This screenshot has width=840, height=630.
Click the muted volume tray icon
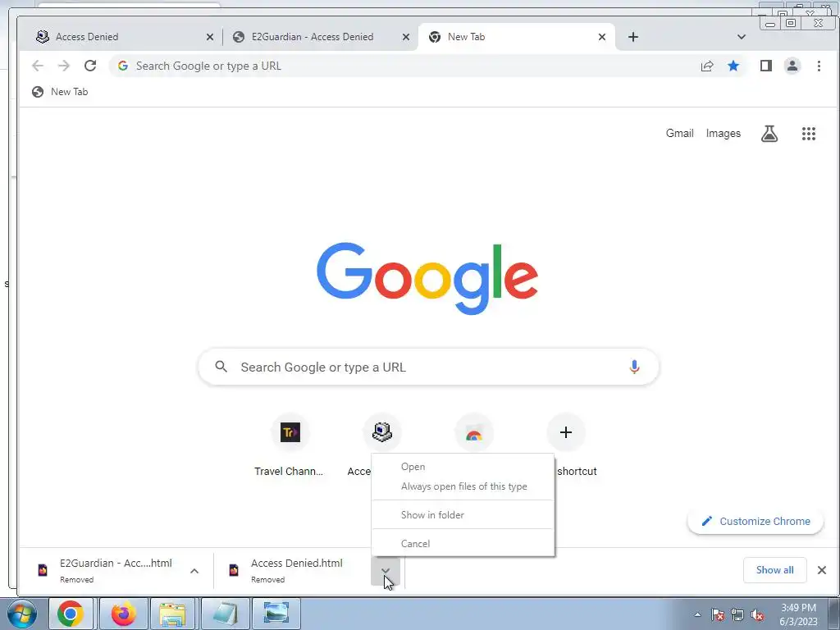757,615
